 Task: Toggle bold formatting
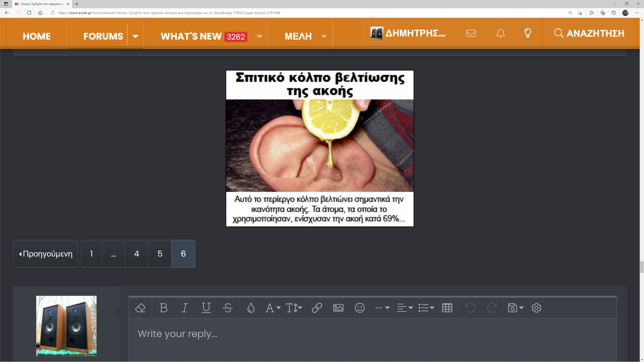click(164, 308)
